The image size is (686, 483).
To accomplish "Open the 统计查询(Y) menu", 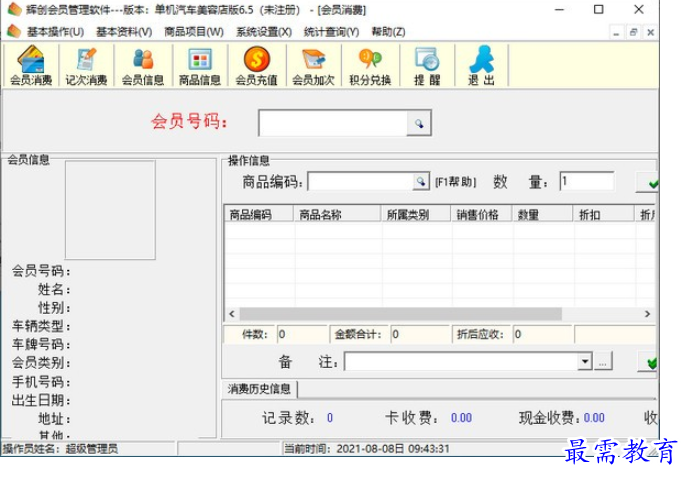I will (x=331, y=32).
